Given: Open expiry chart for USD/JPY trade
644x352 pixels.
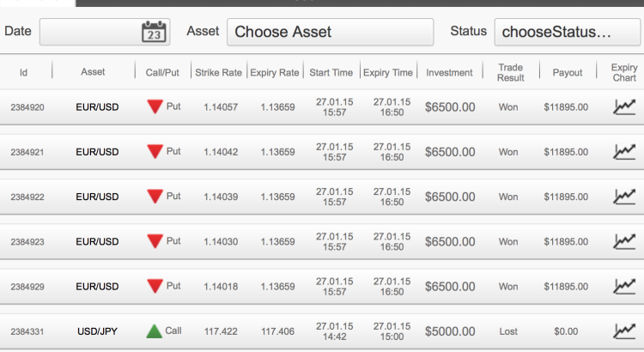Looking at the screenshot, I should tap(624, 331).
